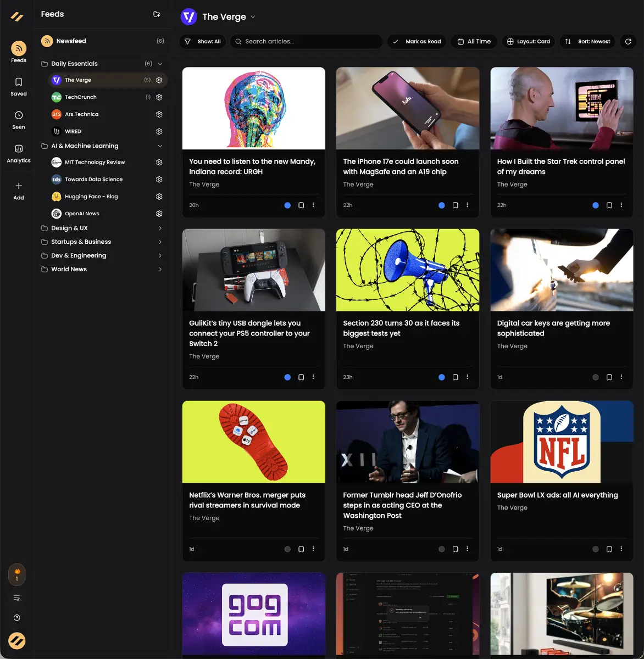644x659 pixels.
Task: Open the Layout: Card dropdown
Action: pos(528,41)
